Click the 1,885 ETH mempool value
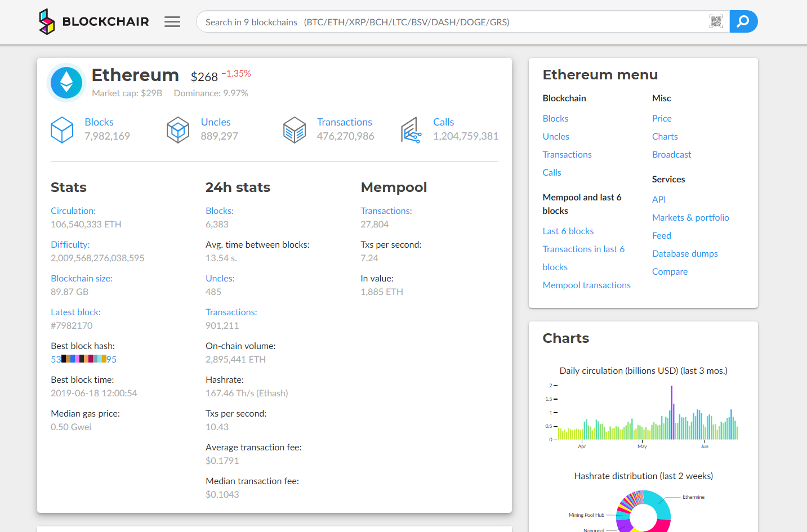807x532 pixels. (382, 292)
